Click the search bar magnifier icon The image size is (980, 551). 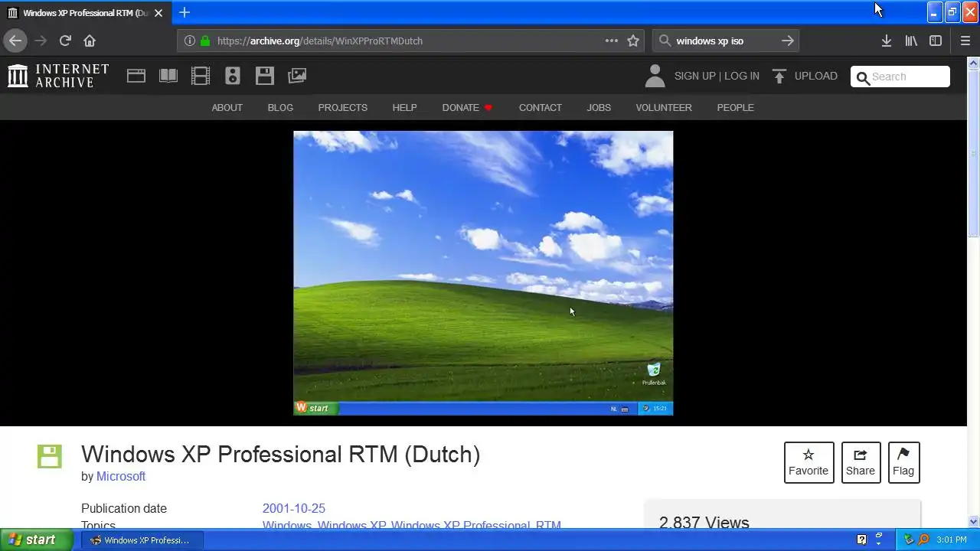[665, 41]
